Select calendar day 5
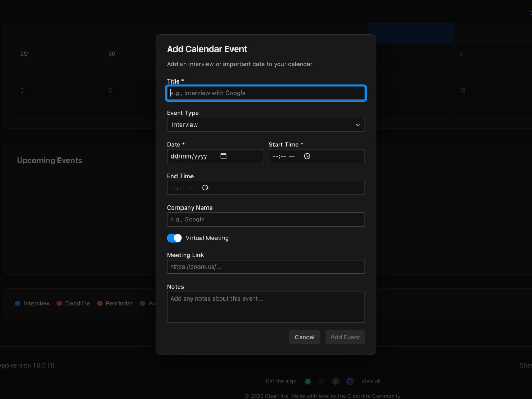This screenshot has width=532, height=399. click(x=22, y=90)
